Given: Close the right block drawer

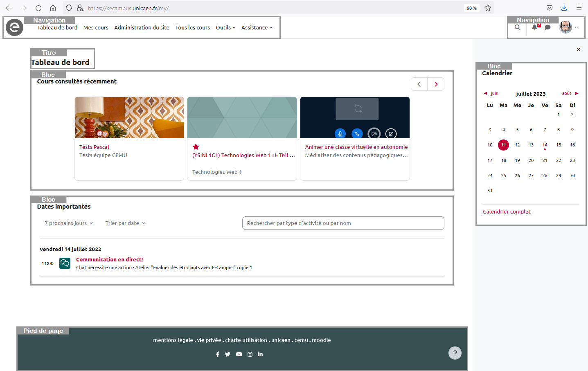Looking at the screenshot, I should click(578, 49).
